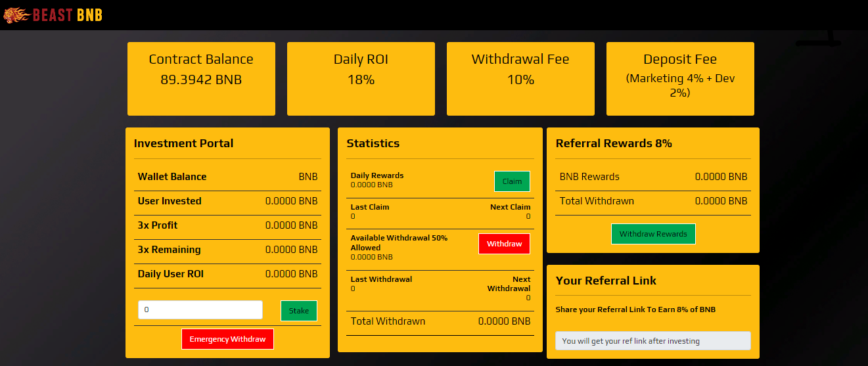
Task: Click the User Invested row label
Action: coord(170,201)
